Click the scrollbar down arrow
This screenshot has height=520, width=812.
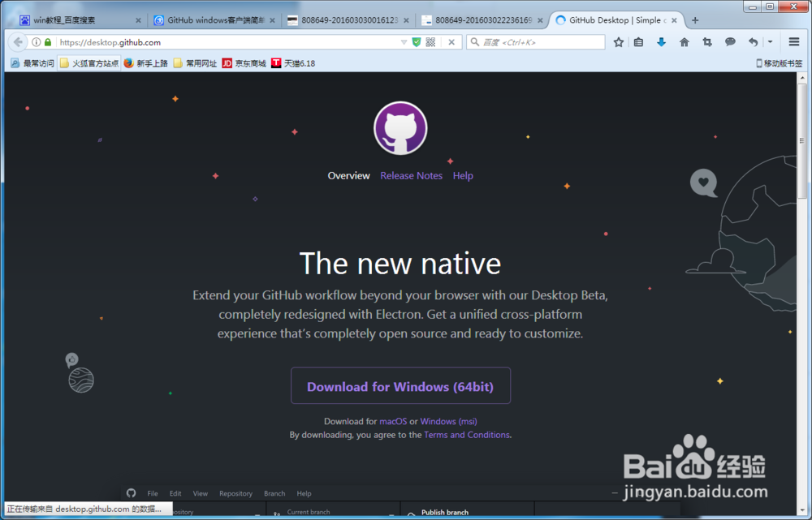click(802, 509)
